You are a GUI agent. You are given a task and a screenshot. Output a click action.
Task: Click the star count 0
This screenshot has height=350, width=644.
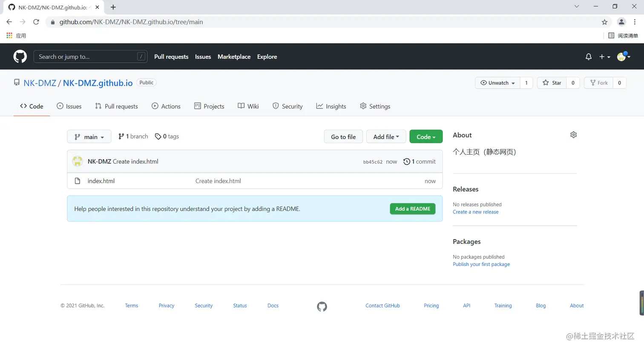click(x=573, y=83)
